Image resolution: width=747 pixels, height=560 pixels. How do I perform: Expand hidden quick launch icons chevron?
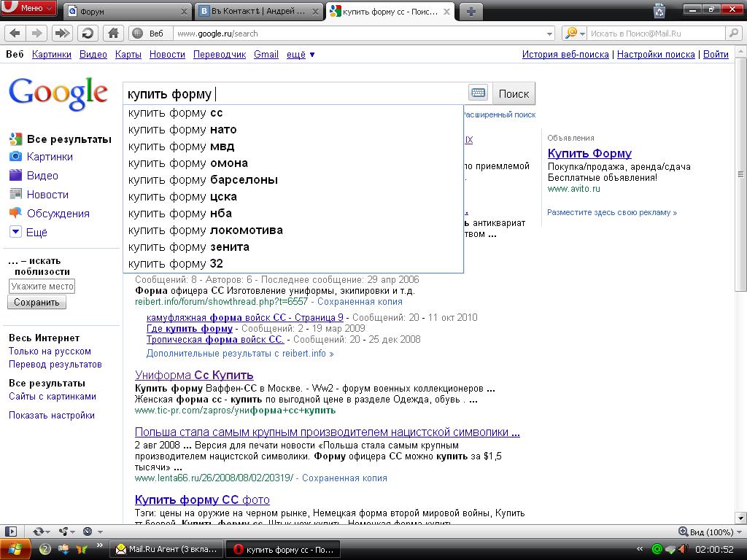pos(99,545)
